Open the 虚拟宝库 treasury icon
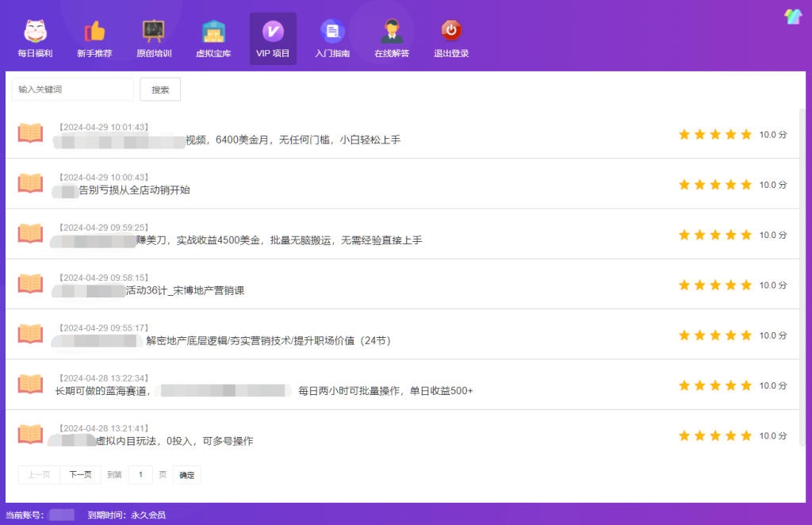The image size is (812, 525). 213,32
